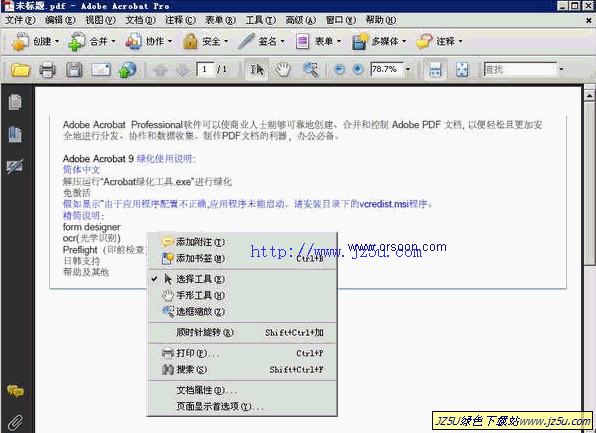The width and height of the screenshot is (596, 433).
Task: Choose 手形工具(N) in context menu
Action: click(x=242, y=295)
